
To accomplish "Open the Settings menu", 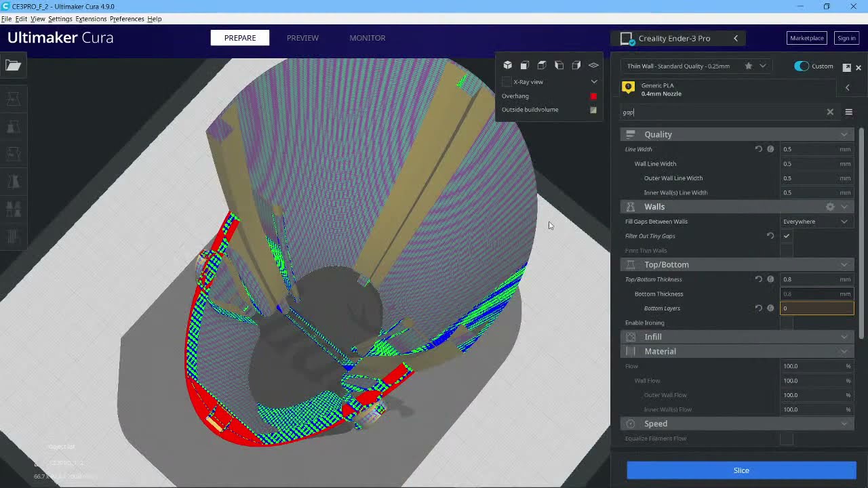I will [x=60, y=19].
